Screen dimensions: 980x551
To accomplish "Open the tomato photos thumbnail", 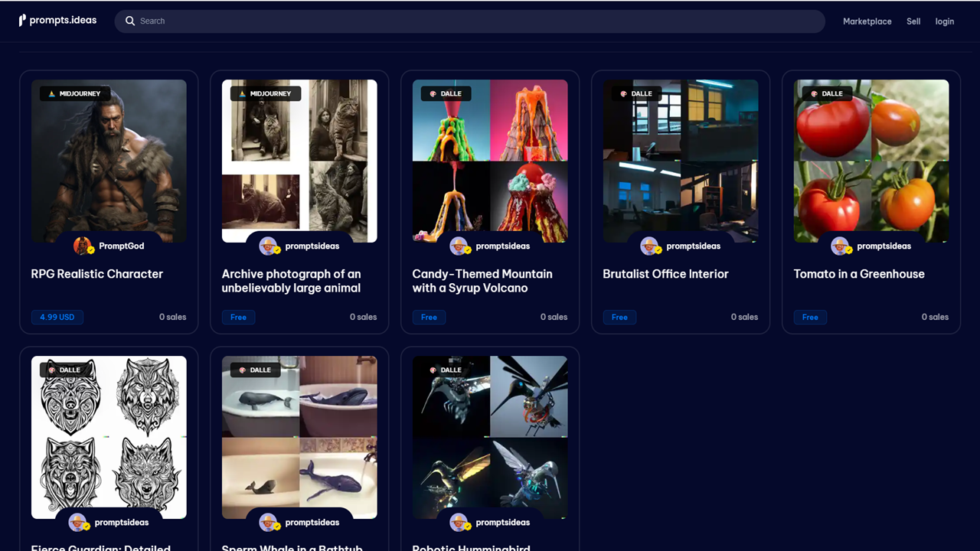I will tap(871, 161).
